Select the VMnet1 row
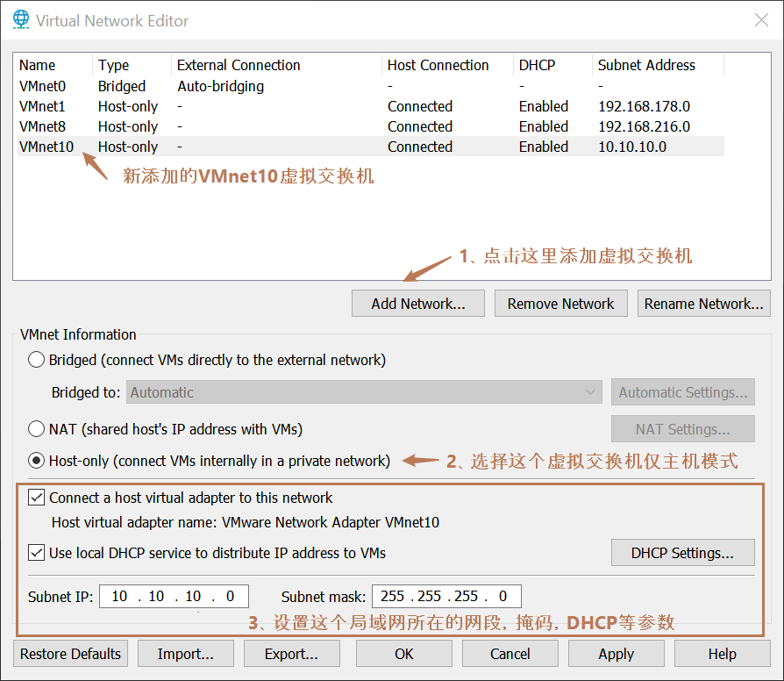This screenshot has width=784, height=681. [x=370, y=106]
